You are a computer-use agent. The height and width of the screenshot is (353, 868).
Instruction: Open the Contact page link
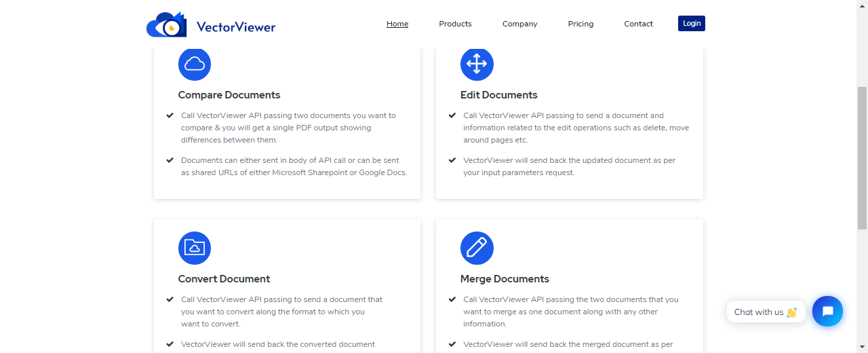(638, 24)
